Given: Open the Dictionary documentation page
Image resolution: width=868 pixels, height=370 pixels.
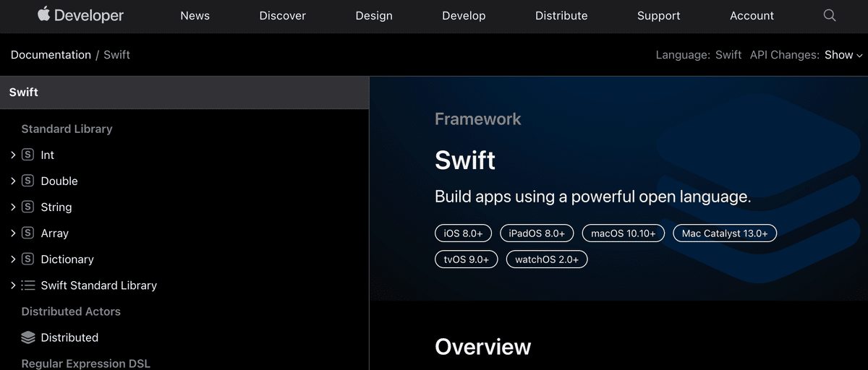Looking at the screenshot, I should click(67, 259).
